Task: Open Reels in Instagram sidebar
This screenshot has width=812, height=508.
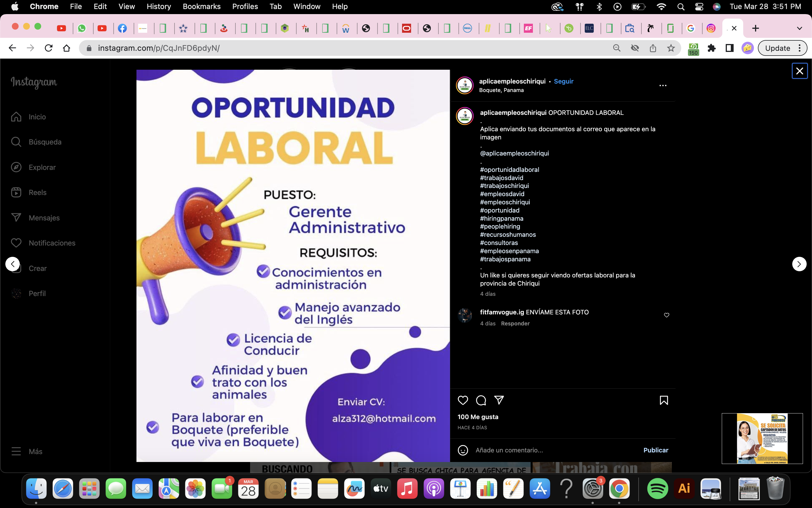Action: [28, 192]
